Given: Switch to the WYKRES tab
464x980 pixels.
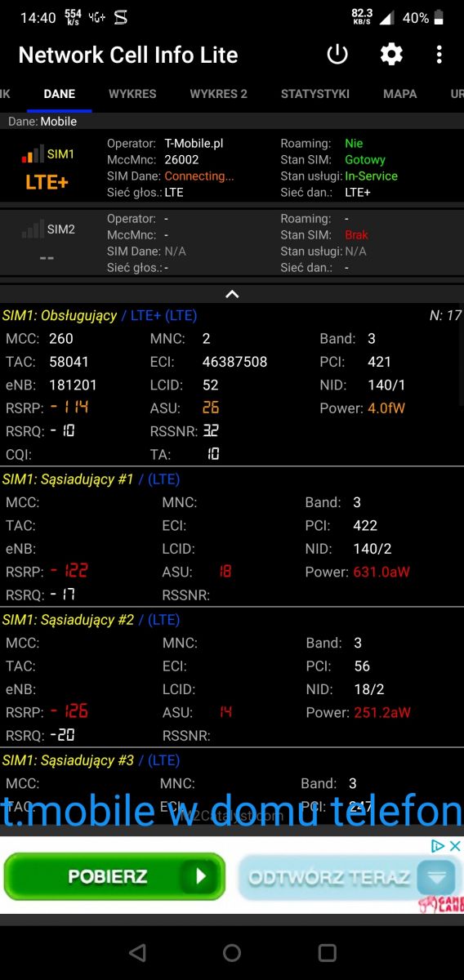Looking at the screenshot, I should 132,94.
